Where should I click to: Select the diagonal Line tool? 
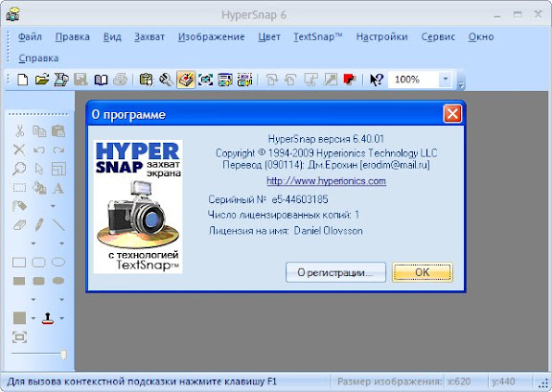(x=58, y=224)
